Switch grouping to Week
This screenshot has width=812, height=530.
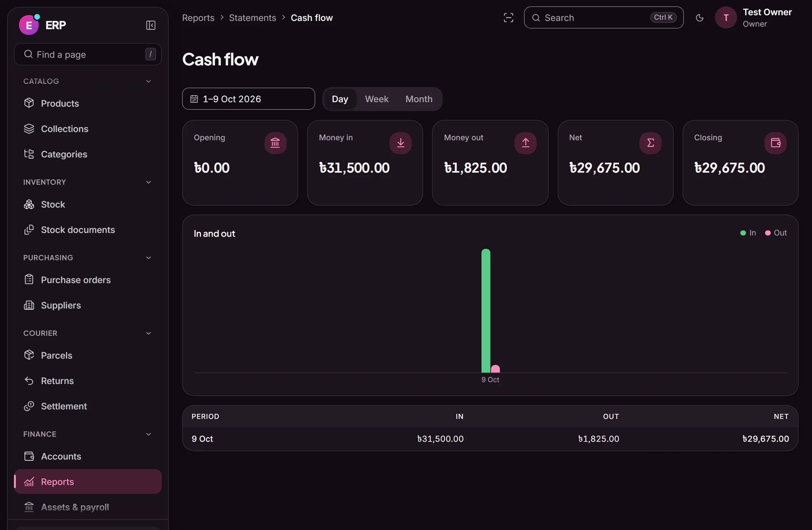pos(377,99)
